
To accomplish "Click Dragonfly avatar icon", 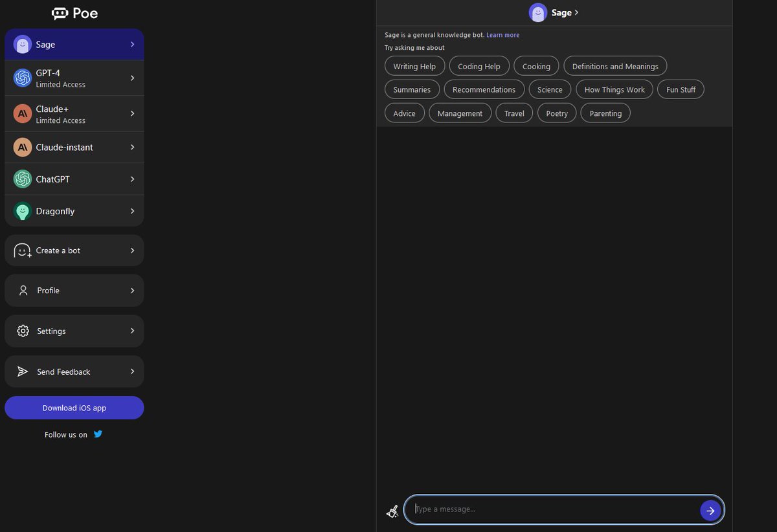I will (x=23, y=211).
